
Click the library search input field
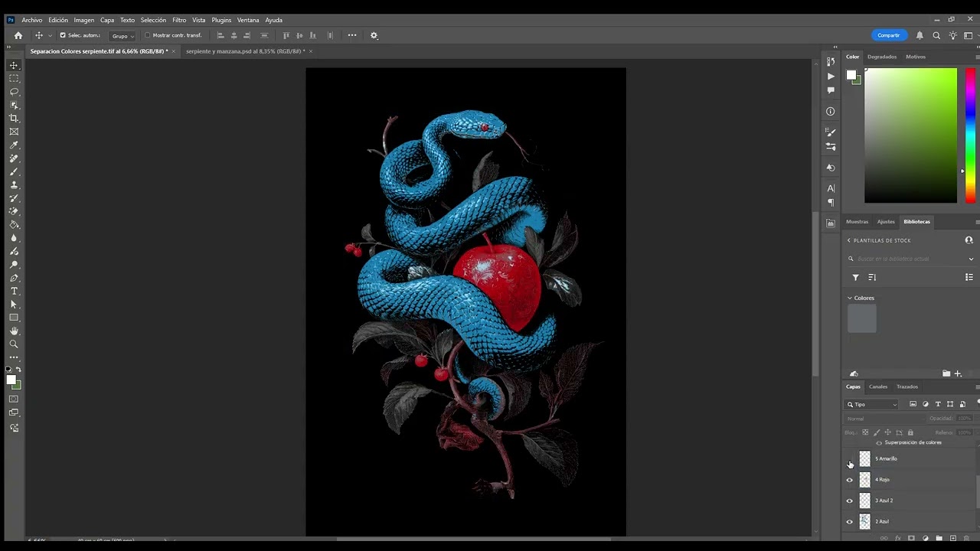click(x=910, y=259)
